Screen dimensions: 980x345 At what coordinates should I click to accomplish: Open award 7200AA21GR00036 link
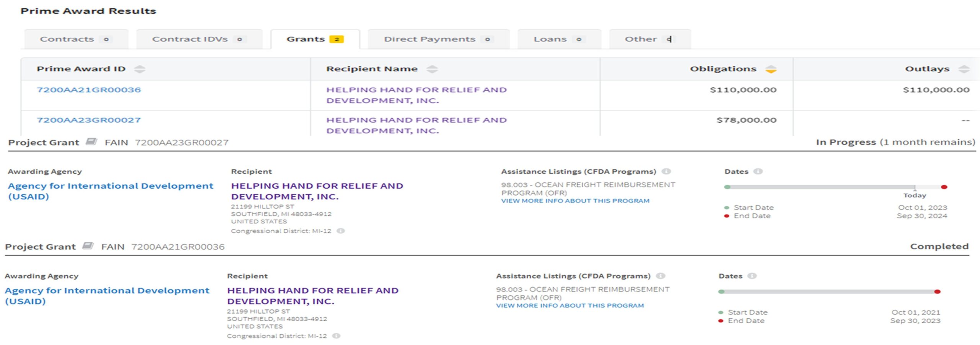[89, 90]
